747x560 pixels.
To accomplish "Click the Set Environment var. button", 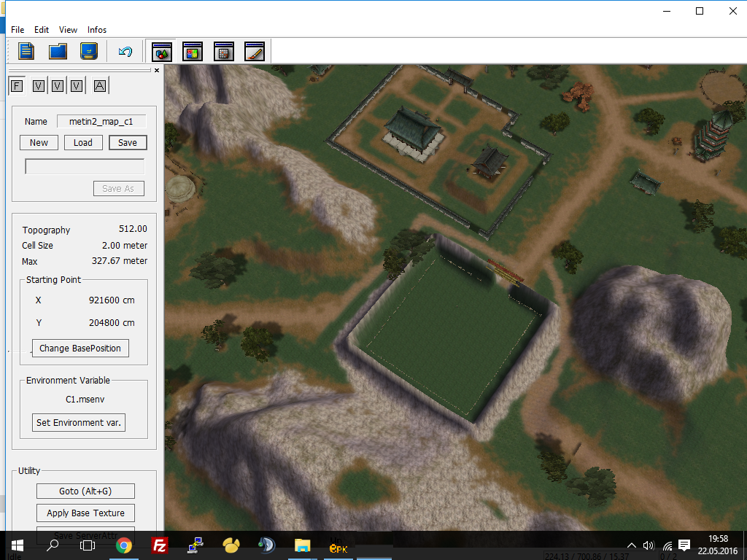I will (x=79, y=422).
